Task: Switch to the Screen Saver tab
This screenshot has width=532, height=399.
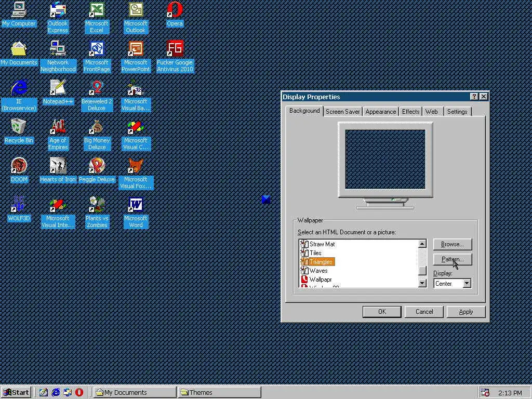Action: point(342,112)
